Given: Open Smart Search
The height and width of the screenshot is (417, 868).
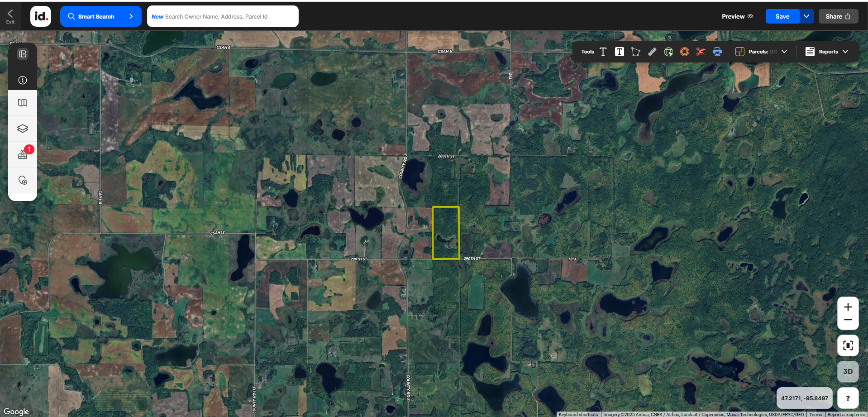Looking at the screenshot, I should point(100,16).
